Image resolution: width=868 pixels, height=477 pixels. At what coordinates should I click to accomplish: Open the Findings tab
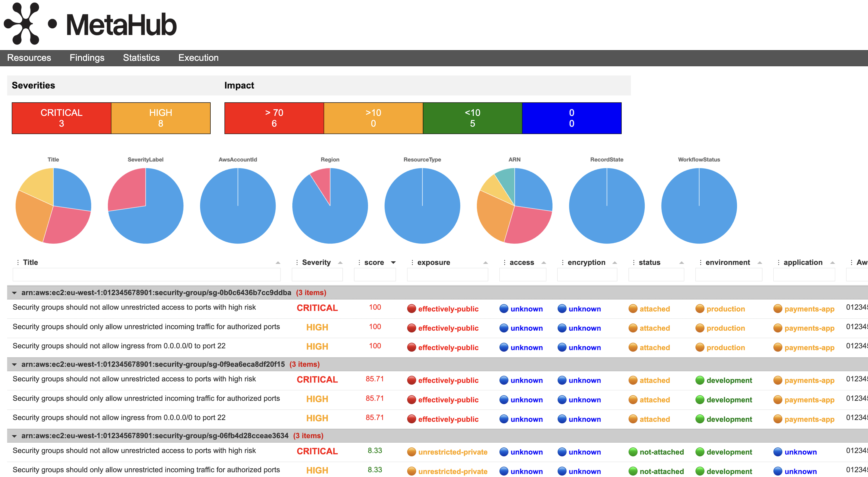coord(87,58)
